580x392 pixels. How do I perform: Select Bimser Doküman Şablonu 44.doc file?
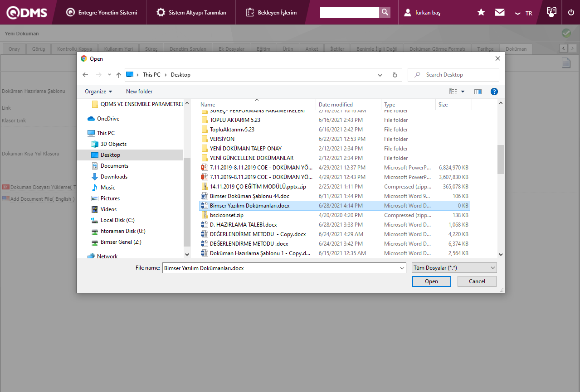point(249,196)
